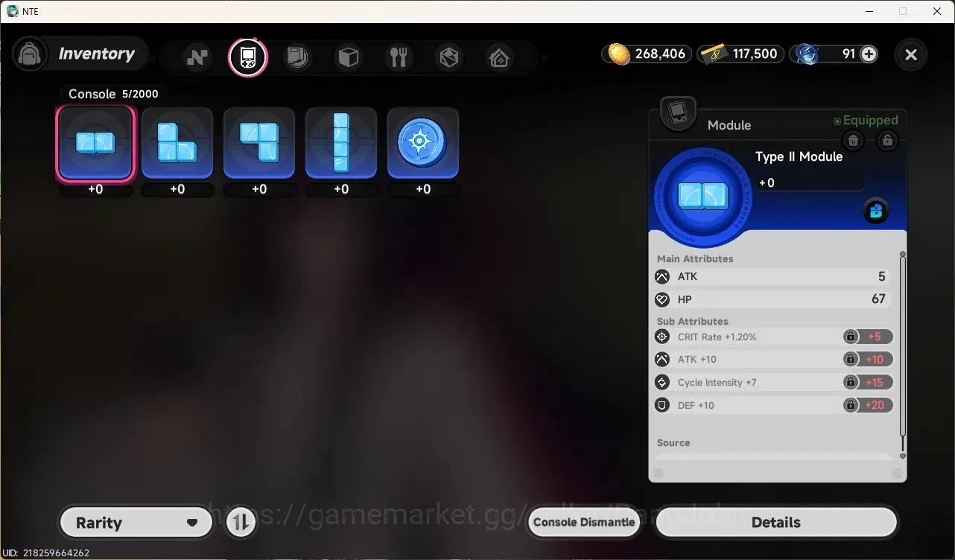
Task: Select the vertical four-block module
Action: [341, 143]
